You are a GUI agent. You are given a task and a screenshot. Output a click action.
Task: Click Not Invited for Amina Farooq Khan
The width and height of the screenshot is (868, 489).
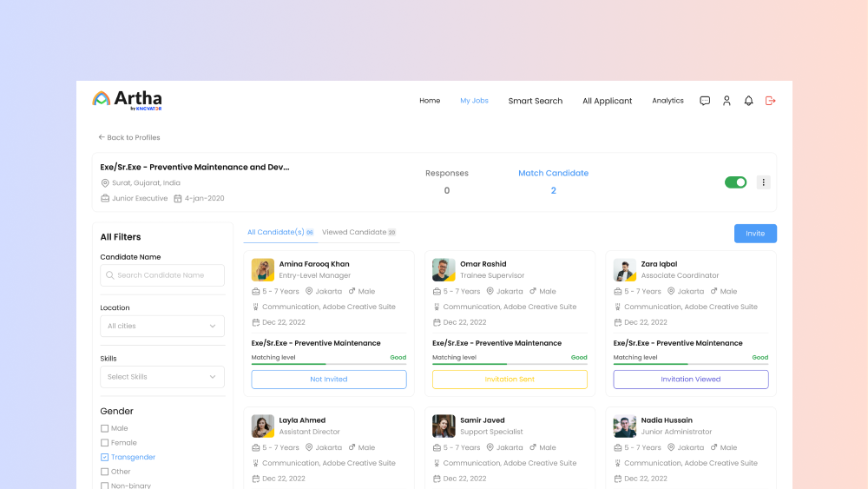[329, 380]
